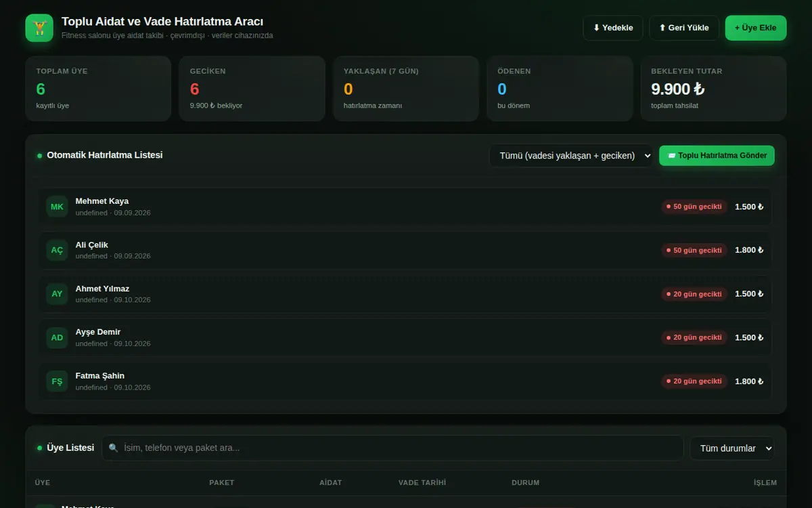The width and height of the screenshot is (812, 508).
Task: Click the AY avatar for Ahmet Yılmaz
Action: [57, 294]
